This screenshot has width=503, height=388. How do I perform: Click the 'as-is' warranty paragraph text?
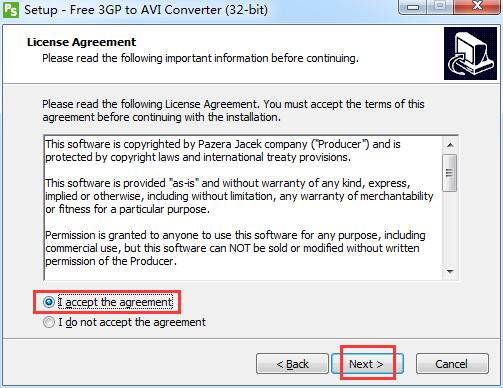coord(239,196)
